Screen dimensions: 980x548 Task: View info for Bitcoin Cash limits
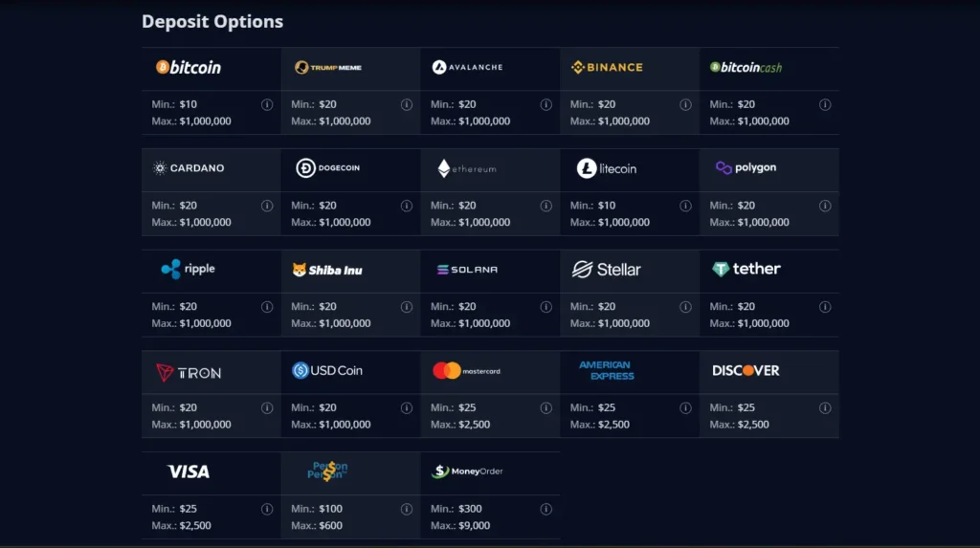(825, 104)
